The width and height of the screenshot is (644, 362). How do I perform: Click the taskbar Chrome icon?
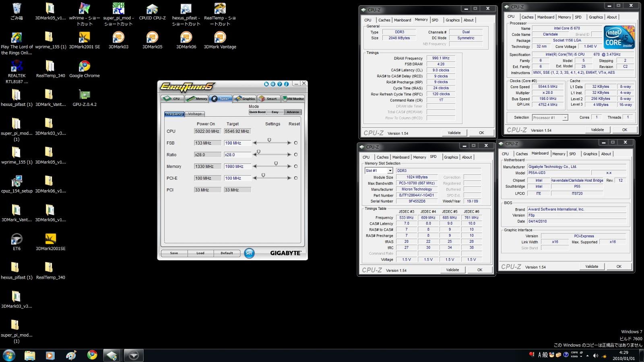pos(92,355)
